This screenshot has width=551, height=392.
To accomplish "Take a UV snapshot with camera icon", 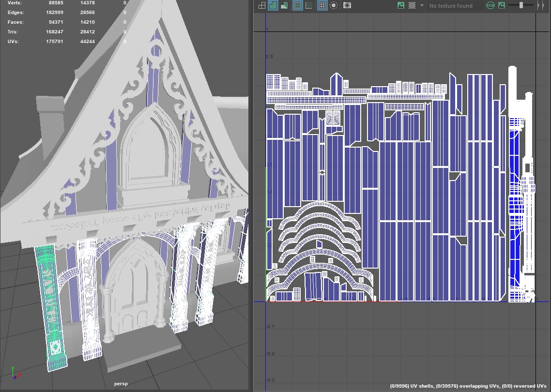I will tap(347, 6).
